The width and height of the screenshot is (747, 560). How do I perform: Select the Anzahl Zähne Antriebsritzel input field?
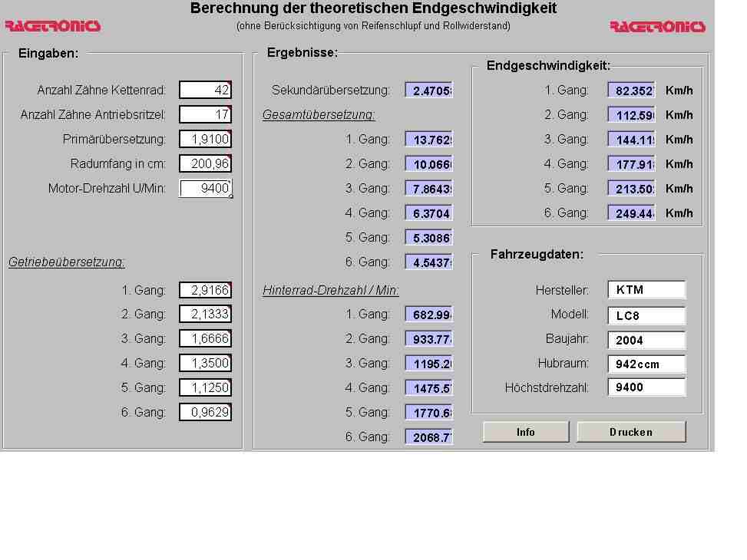[x=205, y=114]
